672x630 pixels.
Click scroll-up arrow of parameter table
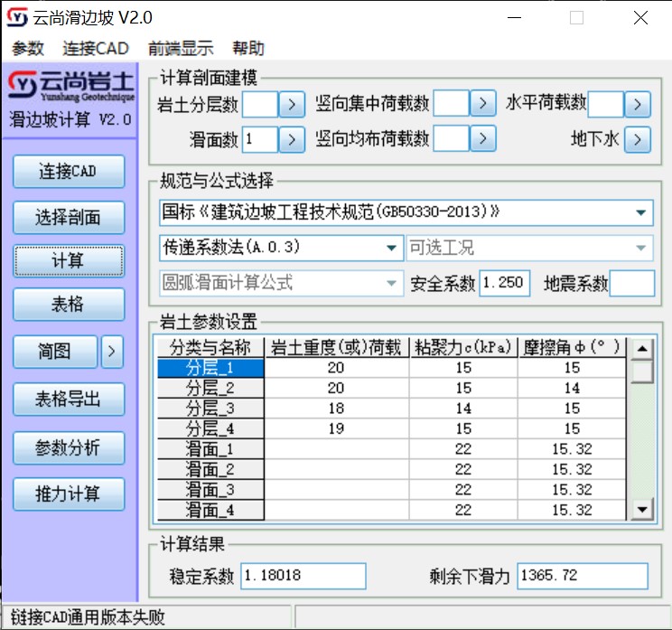tap(642, 349)
